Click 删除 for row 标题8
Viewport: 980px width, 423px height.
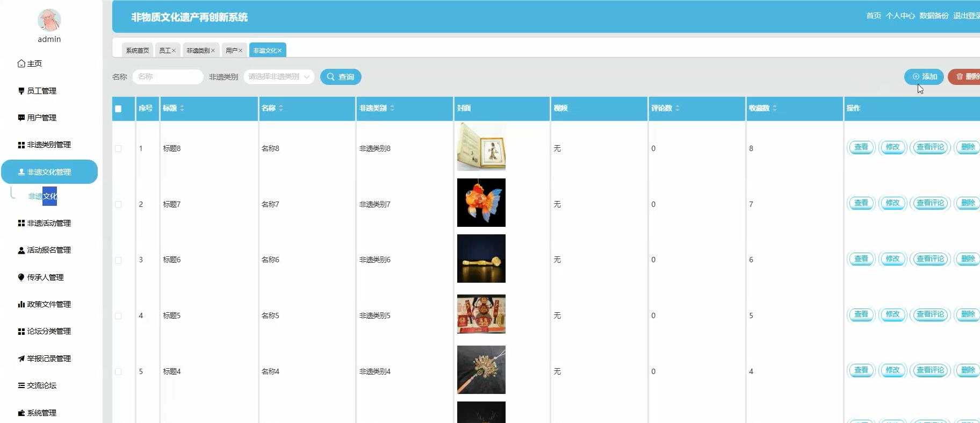[967, 147]
